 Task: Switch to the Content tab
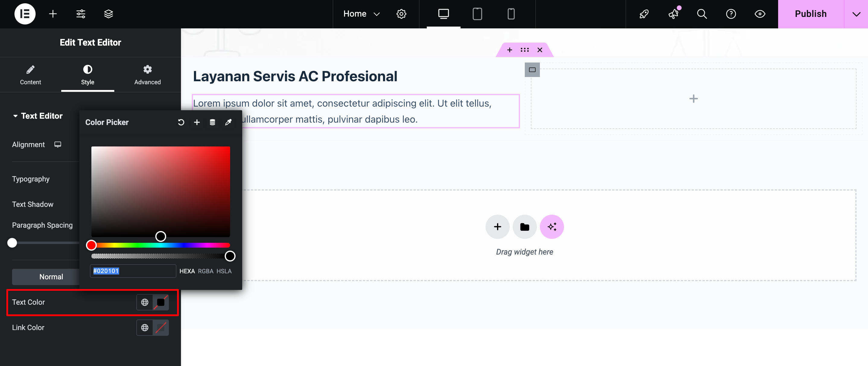point(30,75)
